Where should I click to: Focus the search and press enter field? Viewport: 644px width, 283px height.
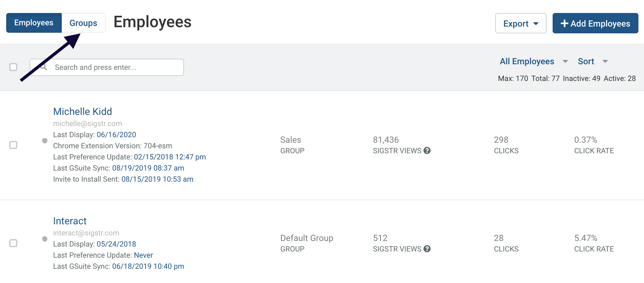(x=107, y=67)
